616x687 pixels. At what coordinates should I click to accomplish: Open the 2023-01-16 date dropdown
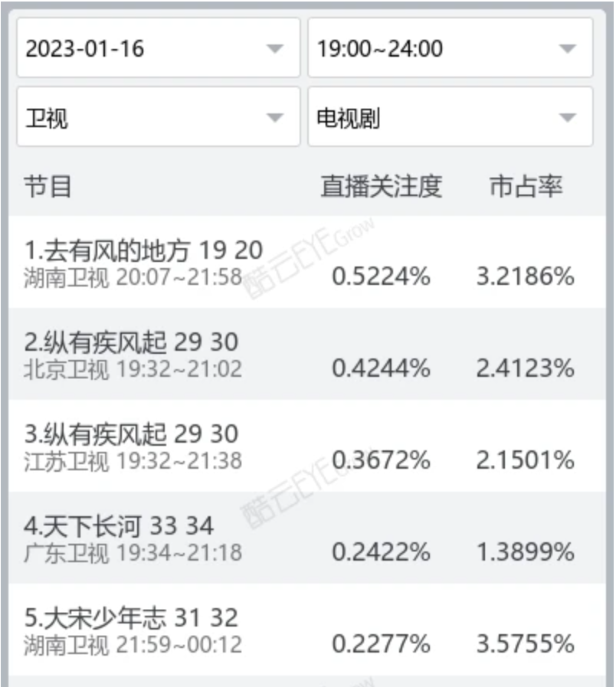coord(158,48)
